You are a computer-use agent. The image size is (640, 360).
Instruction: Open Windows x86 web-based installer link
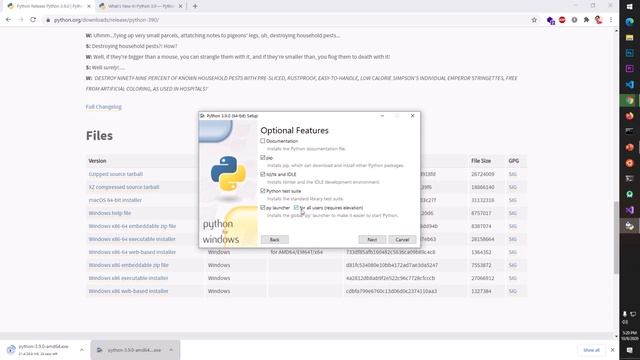coord(128,291)
